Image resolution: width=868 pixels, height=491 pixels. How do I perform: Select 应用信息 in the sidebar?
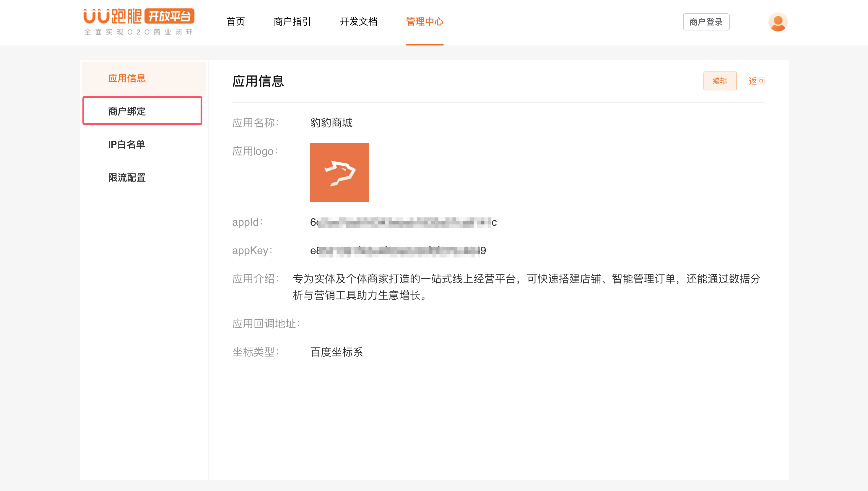(x=127, y=79)
